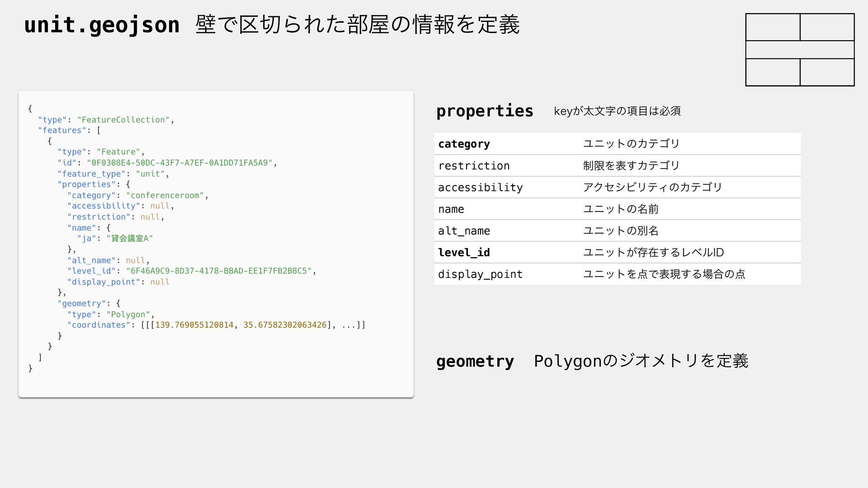The width and height of the screenshot is (868, 488).
Task: Click the code line "type": "Feature"
Action: (101, 152)
